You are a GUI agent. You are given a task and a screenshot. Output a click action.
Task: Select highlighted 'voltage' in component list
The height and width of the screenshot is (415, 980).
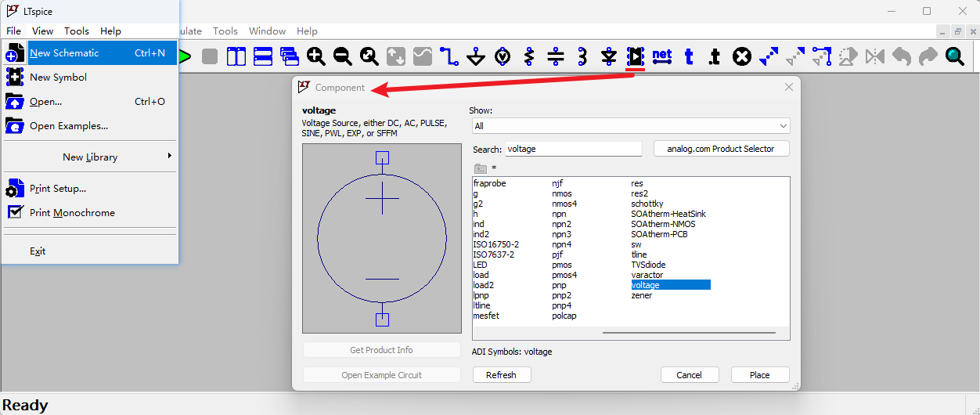coord(671,285)
